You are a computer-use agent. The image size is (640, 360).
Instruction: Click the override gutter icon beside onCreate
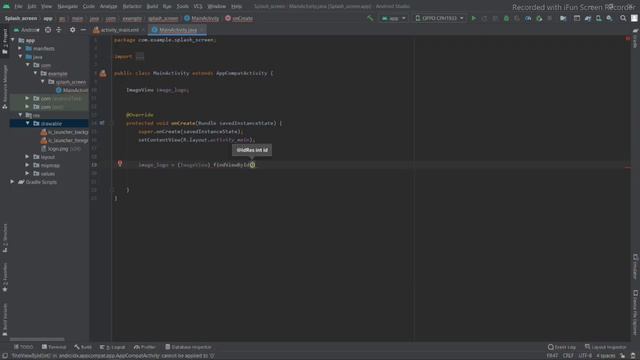tap(102, 123)
